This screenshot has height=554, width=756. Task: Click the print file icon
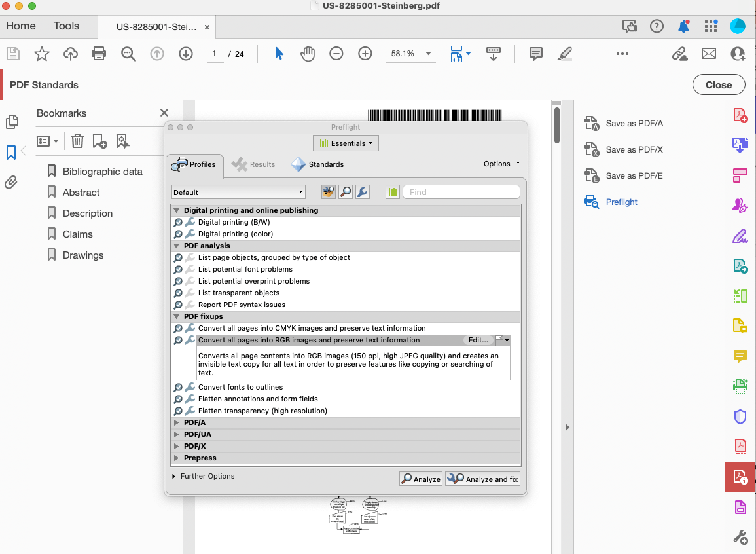coord(99,54)
